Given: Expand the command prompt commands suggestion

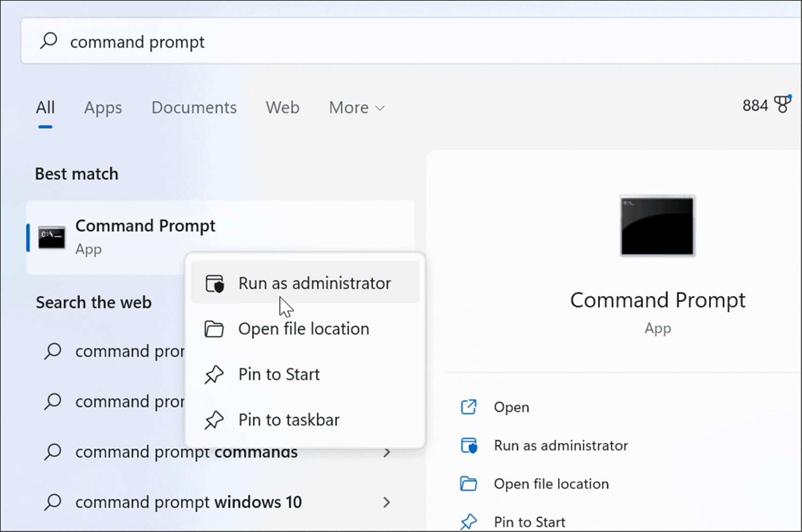Looking at the screenshot, I should coord(387,452).
